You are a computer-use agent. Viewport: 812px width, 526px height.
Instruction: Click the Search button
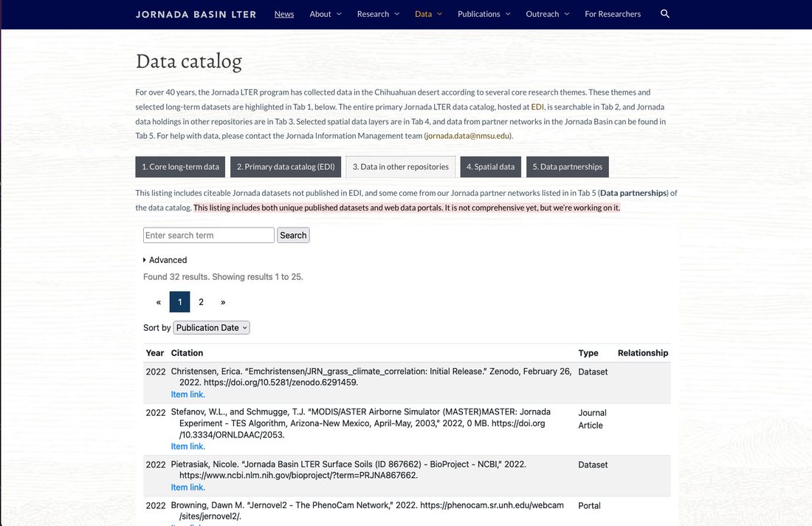point(293,235)
